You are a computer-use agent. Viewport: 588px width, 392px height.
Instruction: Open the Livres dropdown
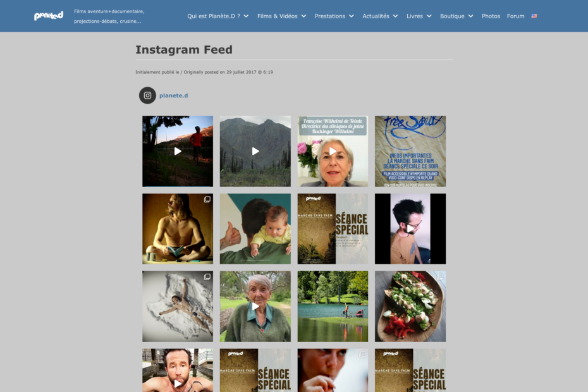click(x=419, y=16)
